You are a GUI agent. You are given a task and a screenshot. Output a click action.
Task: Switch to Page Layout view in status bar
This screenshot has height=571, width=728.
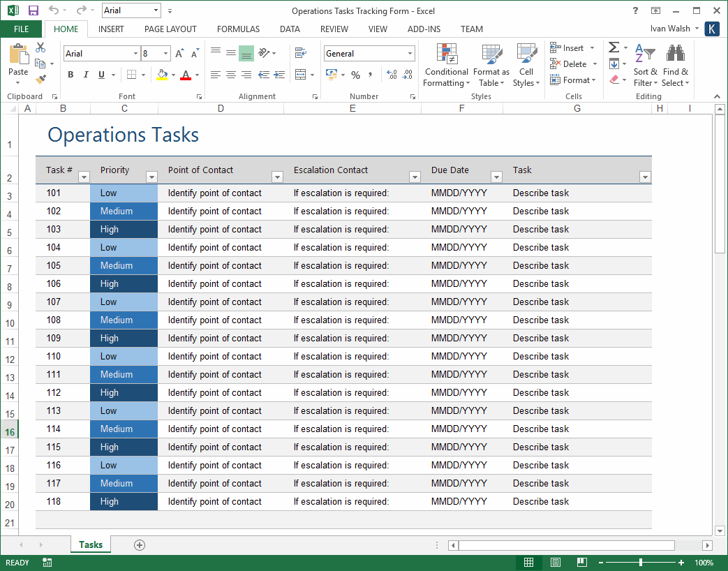click(x=555, y=563)
